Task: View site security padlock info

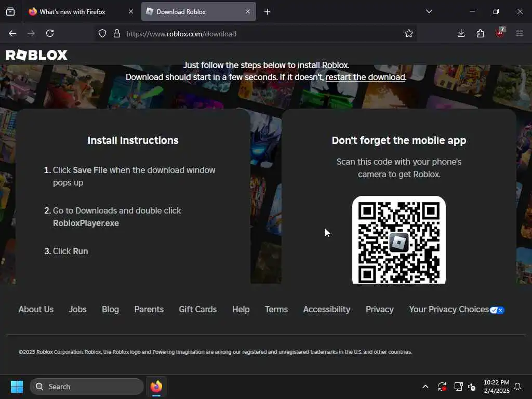Action: tap(117, 33)
